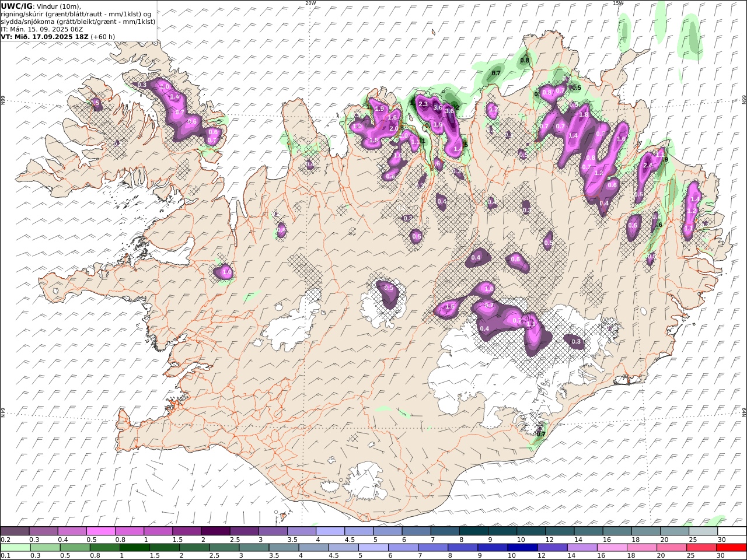This screenshot has width=747, height=560.
Task: Select the upper scale swatch starting at 12
Action: [559, 531]
